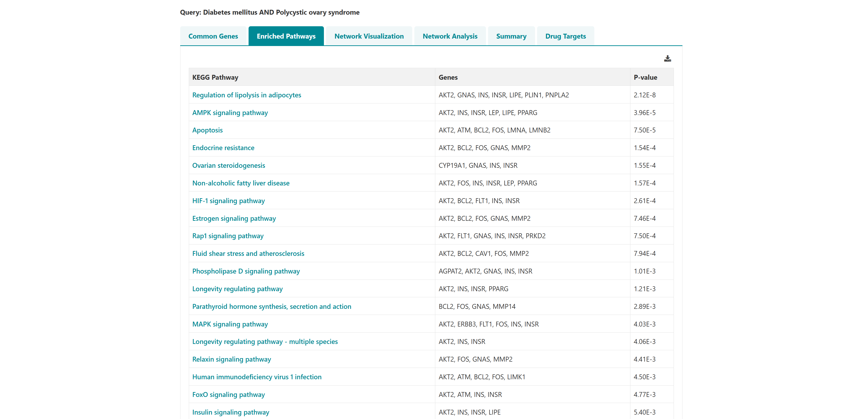The width and height of the screenshot is (868, 419).
Task: Open Fluid shear stress and atherosclerosis
Action: click(x=248, y=253)
